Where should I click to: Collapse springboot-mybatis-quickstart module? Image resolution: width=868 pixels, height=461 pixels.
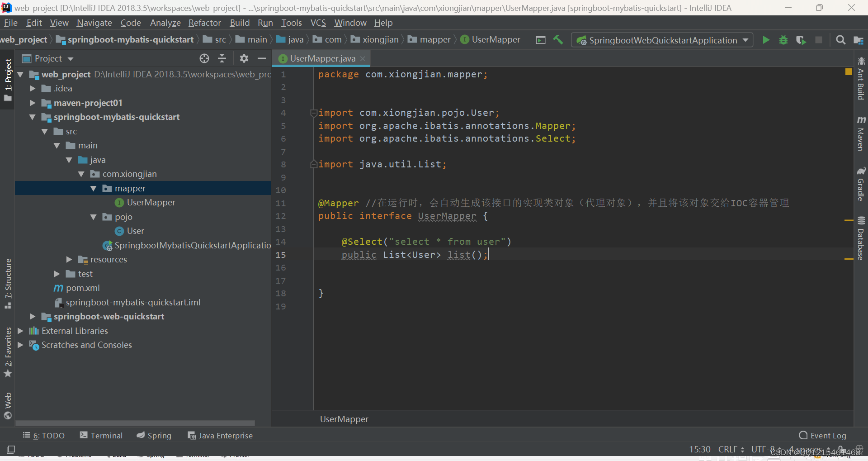coord(33,117)
